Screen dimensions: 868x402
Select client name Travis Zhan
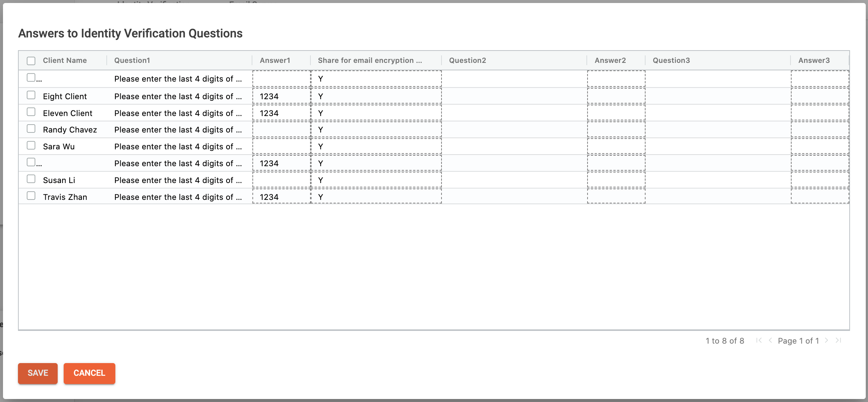(65, 197)
